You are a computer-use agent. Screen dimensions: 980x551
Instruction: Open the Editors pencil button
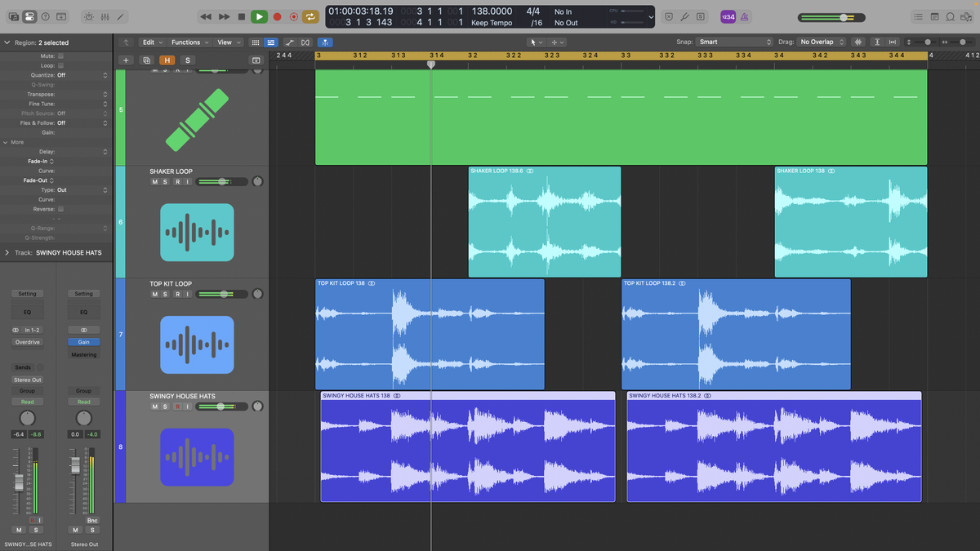coord(121,16)
